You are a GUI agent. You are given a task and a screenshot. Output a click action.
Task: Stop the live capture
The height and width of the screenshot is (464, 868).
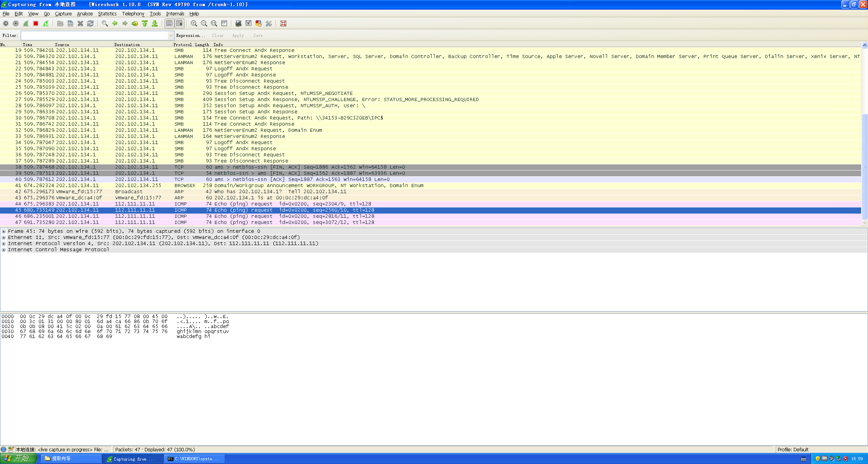35,23
